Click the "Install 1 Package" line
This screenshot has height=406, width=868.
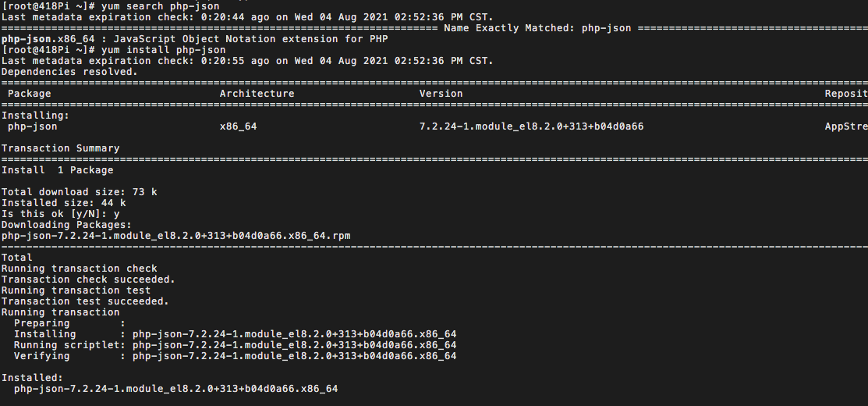pos(58,170)
